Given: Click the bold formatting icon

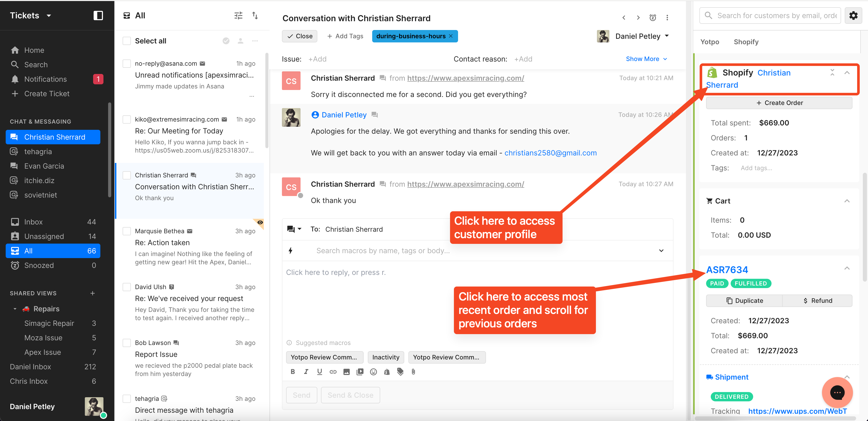Looking at the screenshot, I should click(x=293, y=372).
